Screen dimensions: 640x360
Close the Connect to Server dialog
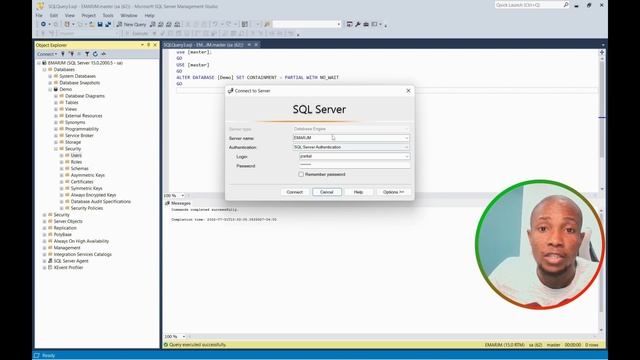click(x=408, y=91)
